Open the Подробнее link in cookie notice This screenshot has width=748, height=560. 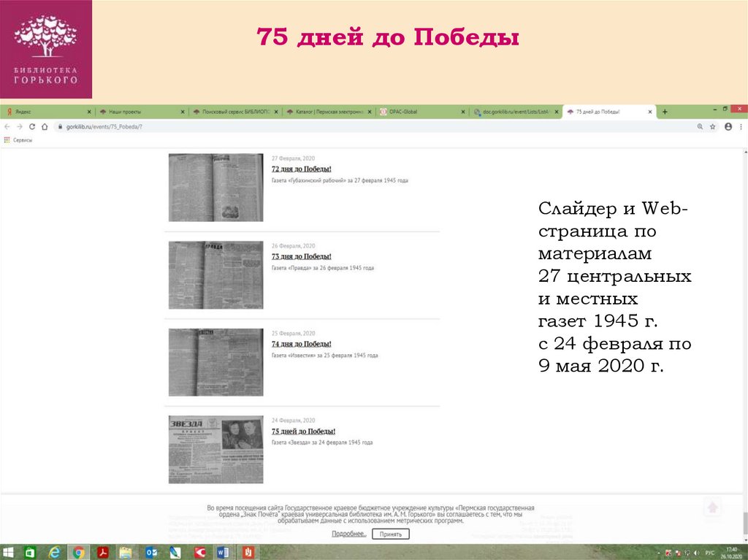348,534
